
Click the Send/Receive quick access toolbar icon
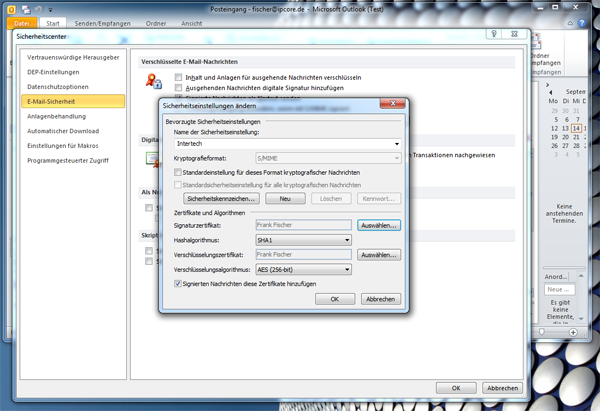[26, 9]
